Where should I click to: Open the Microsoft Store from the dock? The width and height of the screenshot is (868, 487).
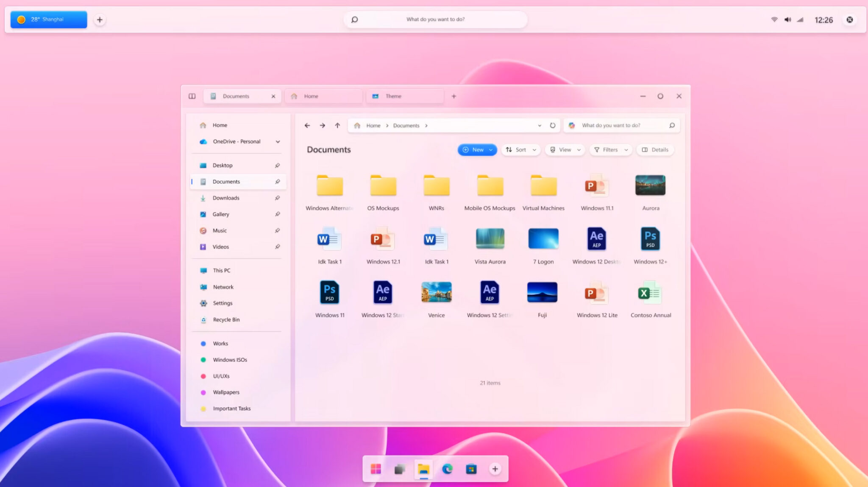click(x=471, y=469)
